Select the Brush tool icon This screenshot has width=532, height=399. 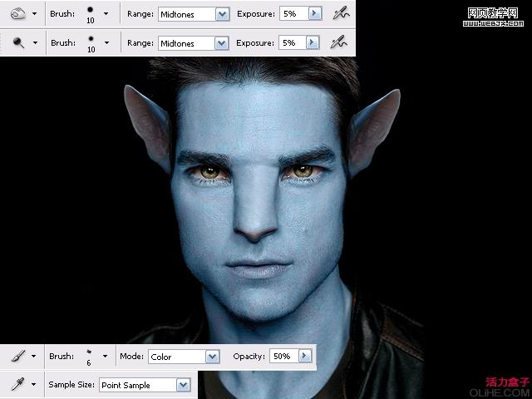coord(18,356)
